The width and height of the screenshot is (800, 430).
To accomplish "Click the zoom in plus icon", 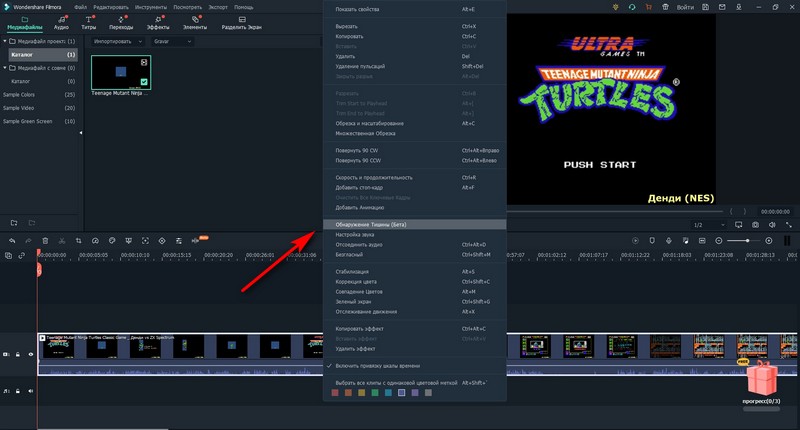I will [769, 240].
